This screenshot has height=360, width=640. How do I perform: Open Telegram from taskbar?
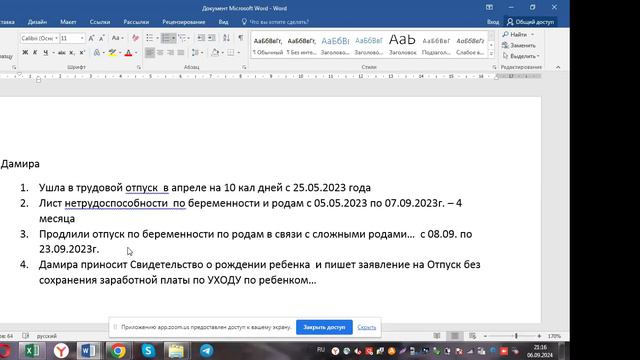207,351
